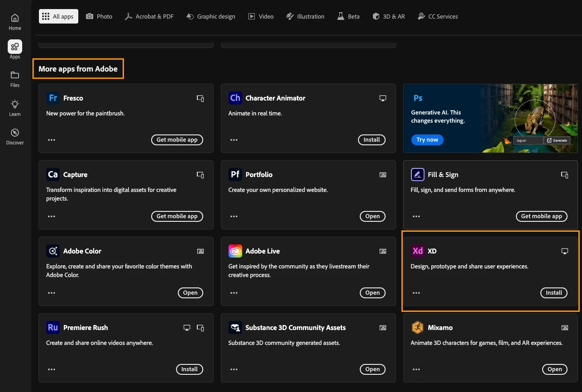Click the desktop icon on XD card
The height and width of the screenshot is (392, 582).
[565, 251]
